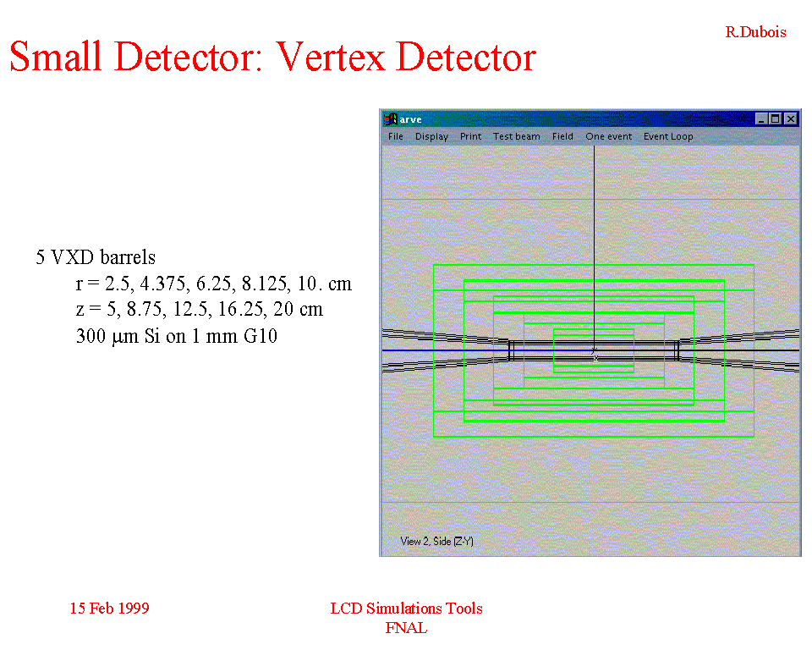Open the Print menu
The image size is (812, 650).
coord(470,136)
